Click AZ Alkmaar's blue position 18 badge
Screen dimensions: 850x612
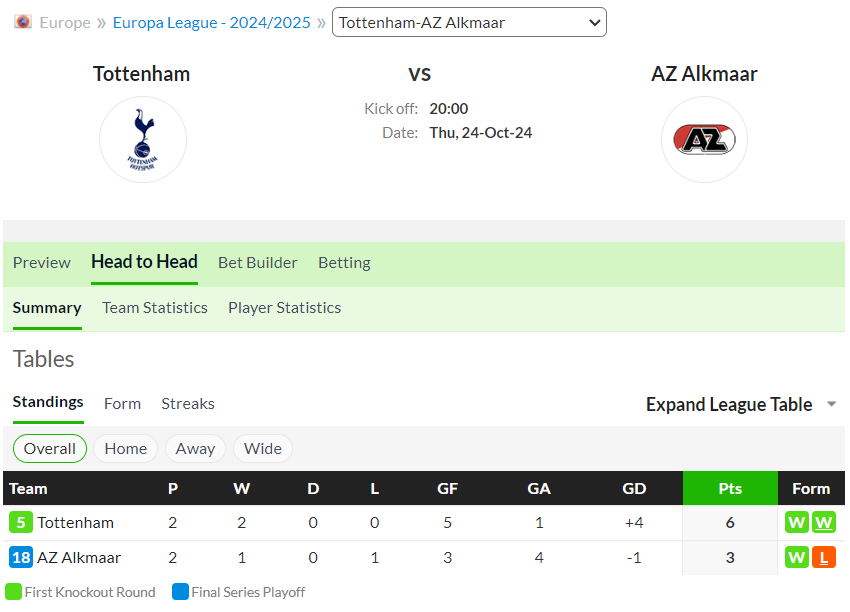21,557
